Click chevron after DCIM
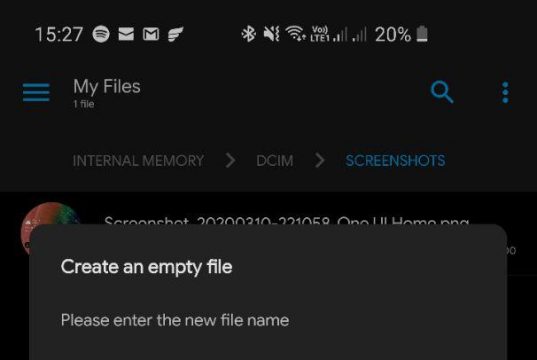537x360 pixels. [x=320, y=160]
